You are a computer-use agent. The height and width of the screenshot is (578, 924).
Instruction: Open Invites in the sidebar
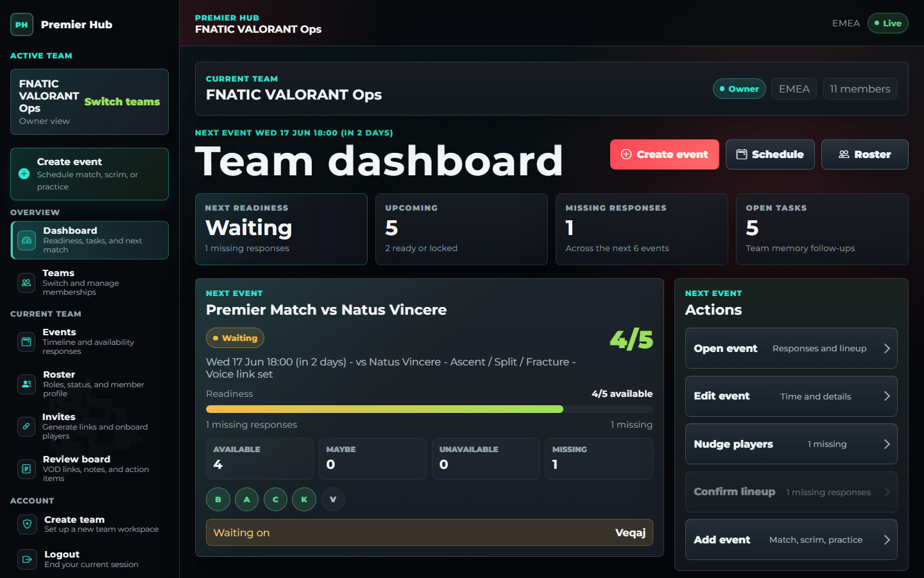click(x=90, y=426)
